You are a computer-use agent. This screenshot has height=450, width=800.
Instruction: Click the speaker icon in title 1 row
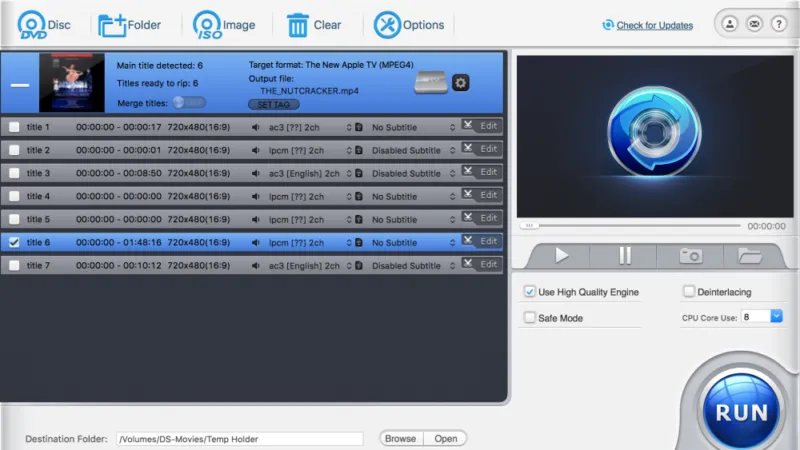point(256,127)
